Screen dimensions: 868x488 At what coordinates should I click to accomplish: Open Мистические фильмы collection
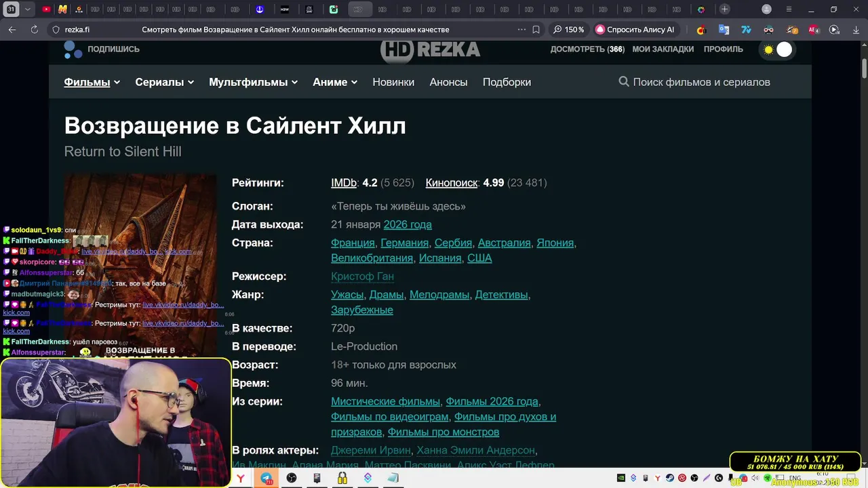pos(385,401)
